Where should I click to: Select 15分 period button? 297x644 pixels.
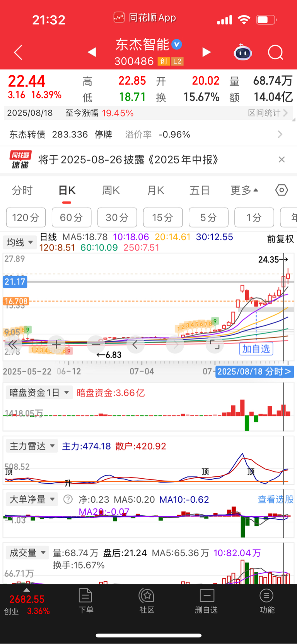point(163,217)
